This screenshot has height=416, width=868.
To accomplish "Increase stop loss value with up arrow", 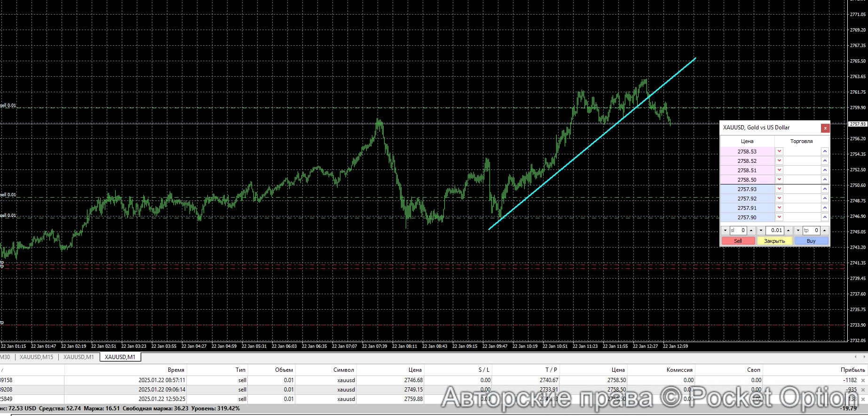I will click(x=751, y=231).
